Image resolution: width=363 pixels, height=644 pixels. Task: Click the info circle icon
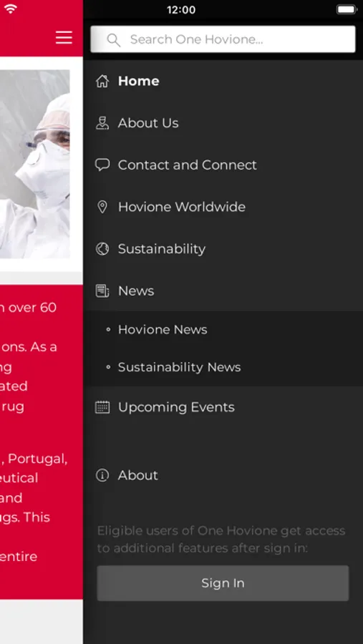(x=102, y=475)
